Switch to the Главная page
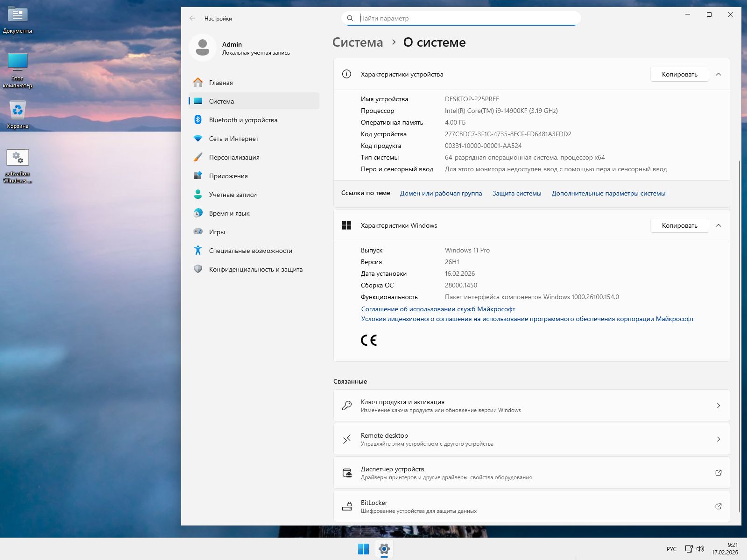747x560 pixels. [x=220, y=82]
